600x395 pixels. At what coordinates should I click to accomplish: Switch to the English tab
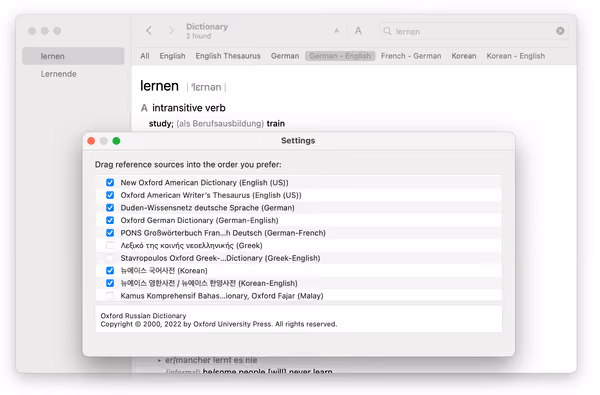pyautogui.click(x=172, y=56)
